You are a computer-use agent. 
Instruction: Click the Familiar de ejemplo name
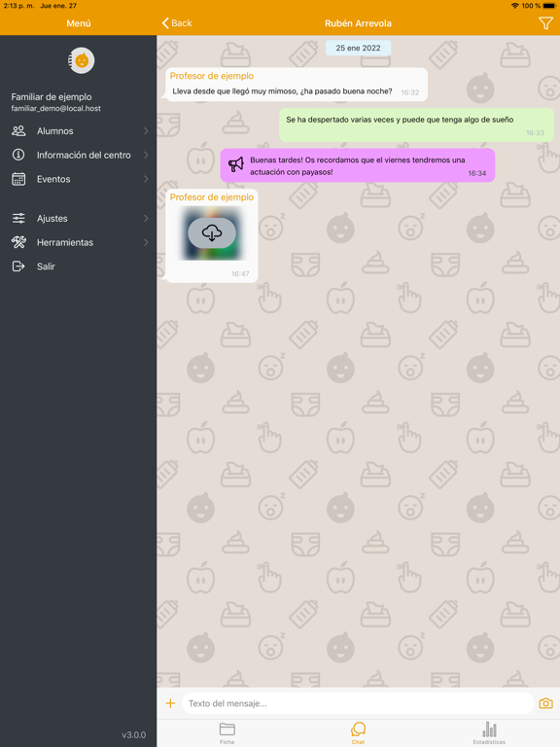(52, 96)
